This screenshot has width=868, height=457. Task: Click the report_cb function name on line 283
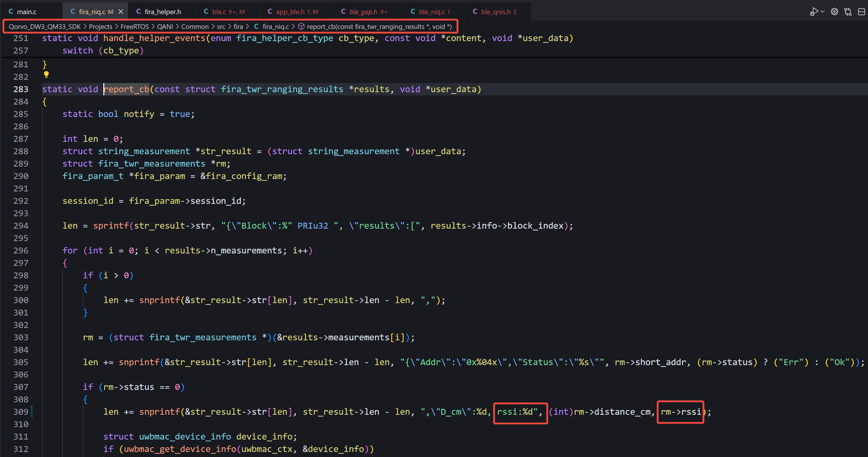[126, 90]
